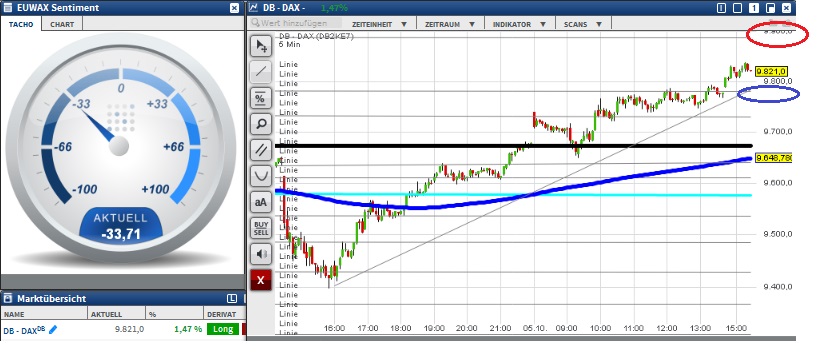This screenshot has height=364, width=831.
Task: Select the curve arc drawing tool
Action: 261,175
